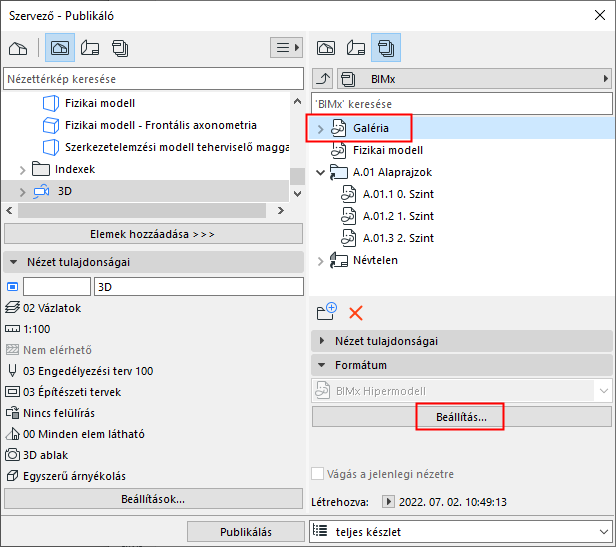This screenshot has width=616, height=547.
Task: Click the new folder icon
Action: pyautogui.click(x=327, y=312)
